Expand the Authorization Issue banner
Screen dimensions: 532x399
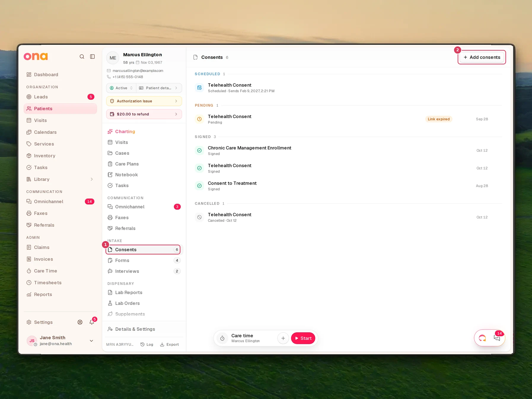coord(144,101)
